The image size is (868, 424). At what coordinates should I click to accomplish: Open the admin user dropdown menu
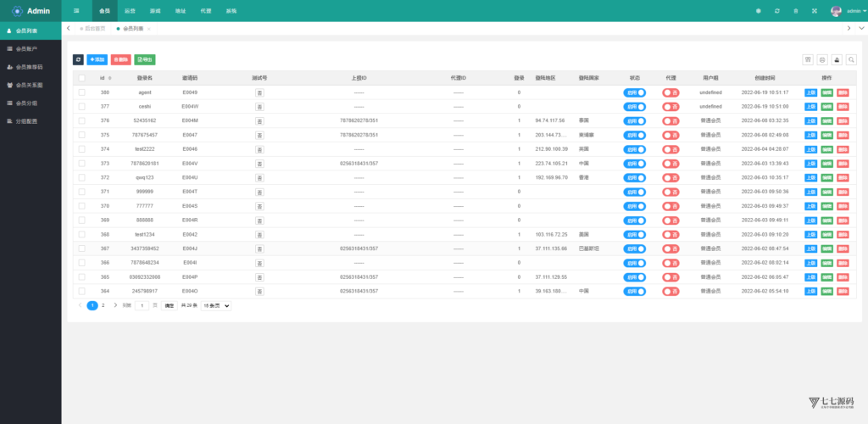click(848, 11)
